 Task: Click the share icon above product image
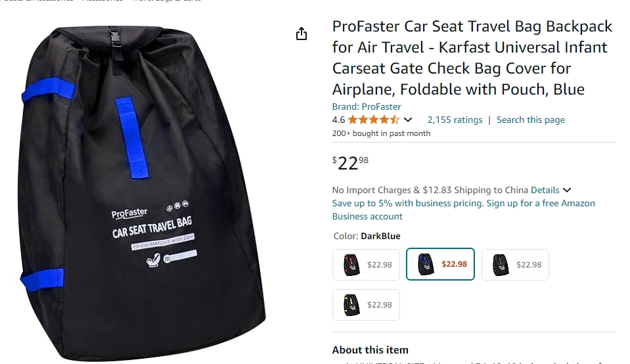[x=302, y=34]
